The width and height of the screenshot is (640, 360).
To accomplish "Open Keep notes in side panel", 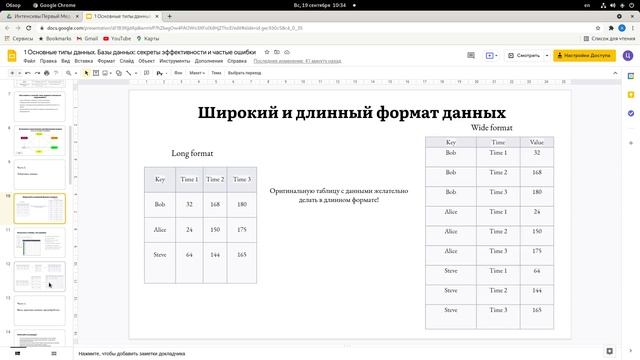I will 631,95.
